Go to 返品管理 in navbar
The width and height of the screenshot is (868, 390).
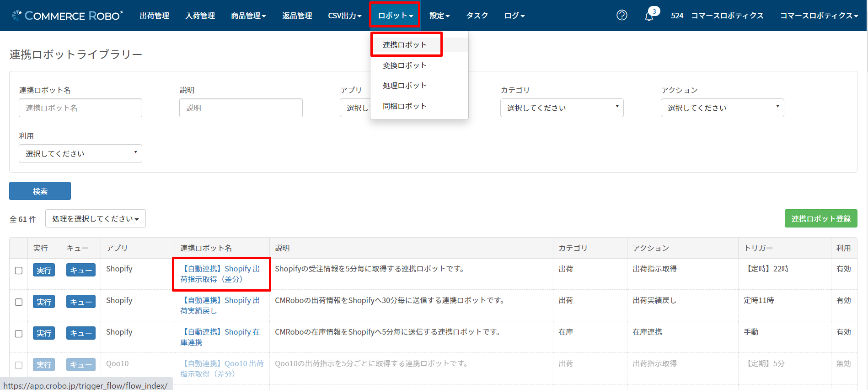pyautogui.click(x=297, y=16)
